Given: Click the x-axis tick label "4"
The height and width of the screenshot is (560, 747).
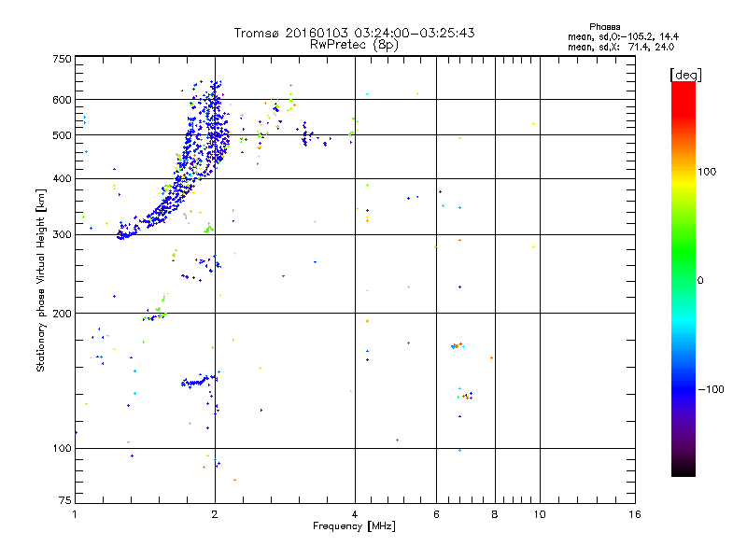Looking at the screenshot, I should [x=355, y=514].
